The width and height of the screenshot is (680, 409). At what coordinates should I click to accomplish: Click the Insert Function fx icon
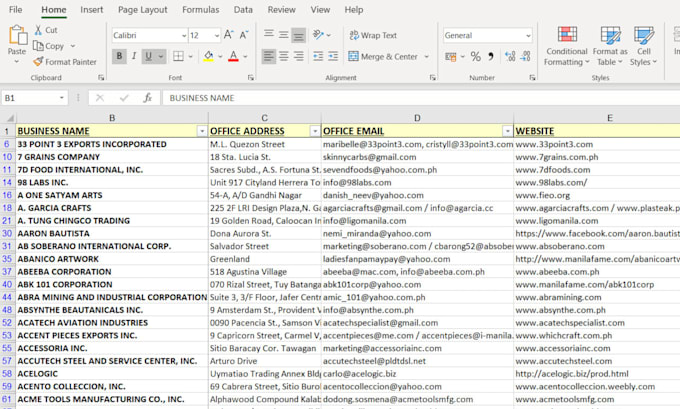[x=147, y=98]
